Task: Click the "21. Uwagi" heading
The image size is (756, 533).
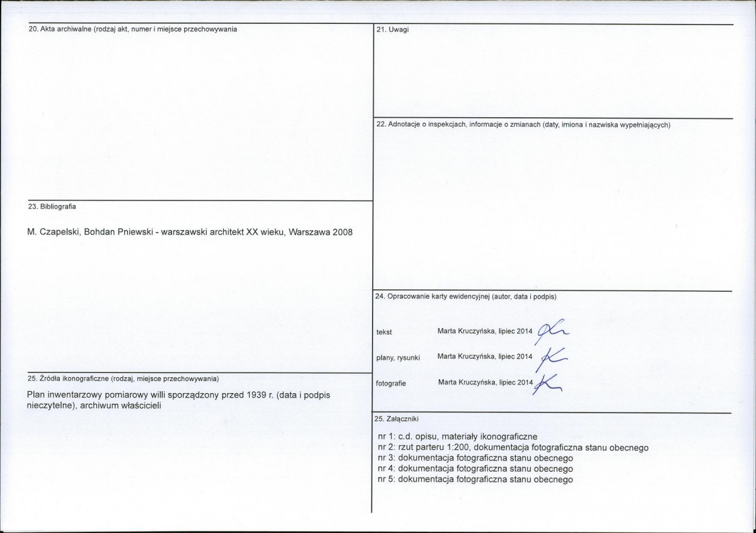Action: point(392,30)
